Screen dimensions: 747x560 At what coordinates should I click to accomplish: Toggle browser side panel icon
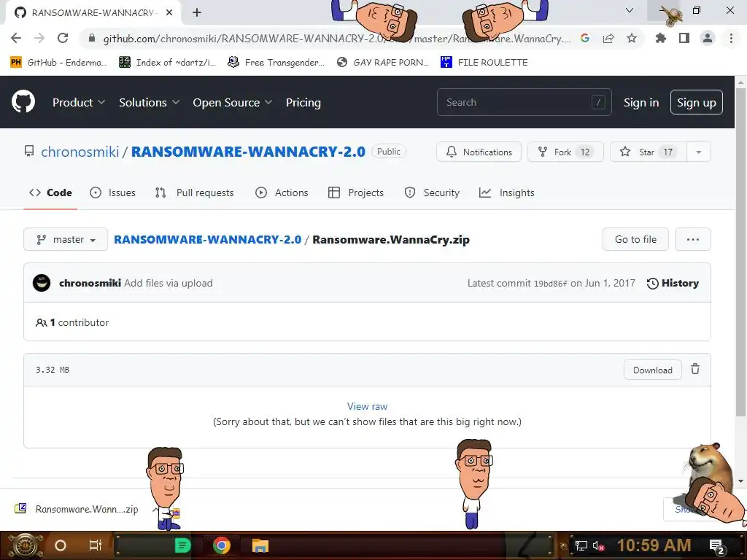coord(684,38)
